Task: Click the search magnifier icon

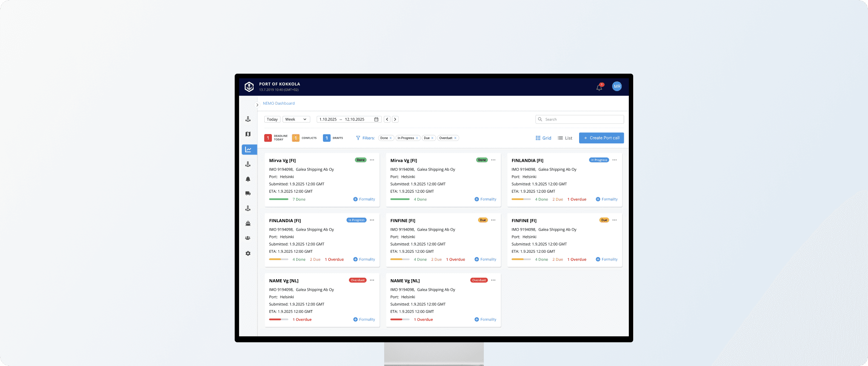Action: point(540,120)
